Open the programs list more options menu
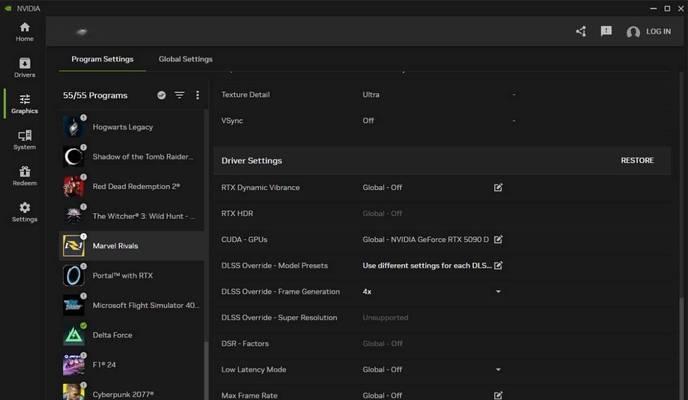The width and height of the screenshot is (688, 400). pos(197,95)
